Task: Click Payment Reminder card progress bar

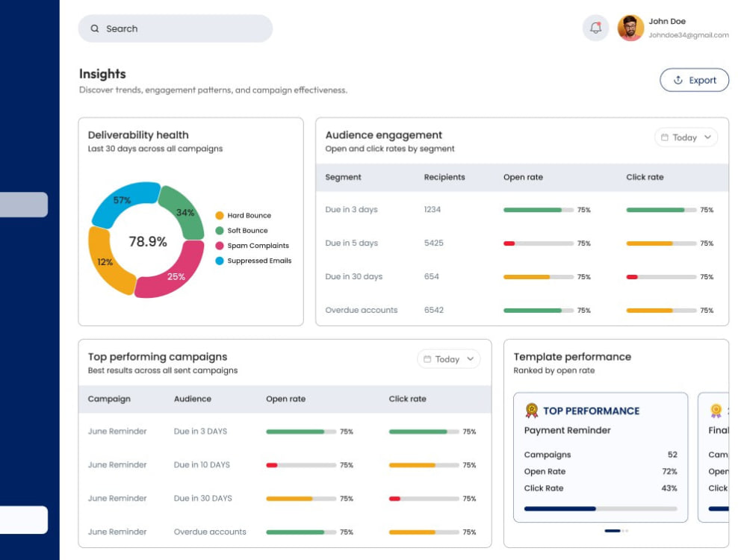Action: pos(601,508)
